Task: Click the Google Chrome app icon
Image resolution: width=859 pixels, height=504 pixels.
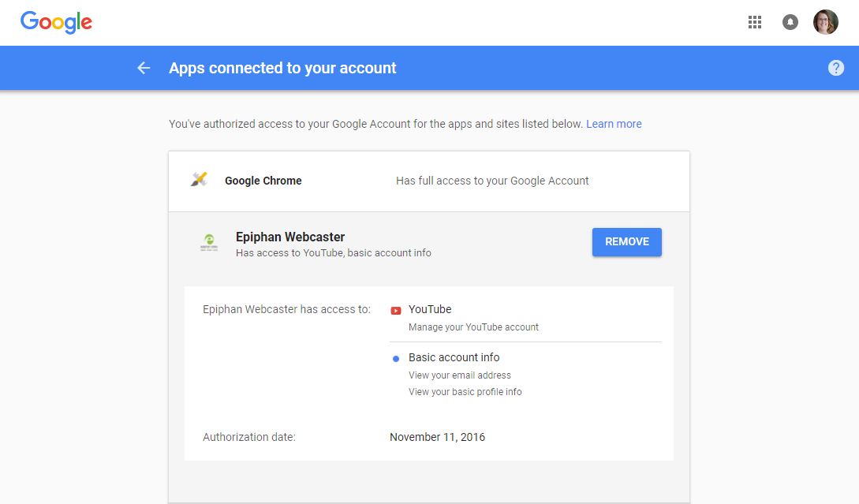Action: (199, 180)
